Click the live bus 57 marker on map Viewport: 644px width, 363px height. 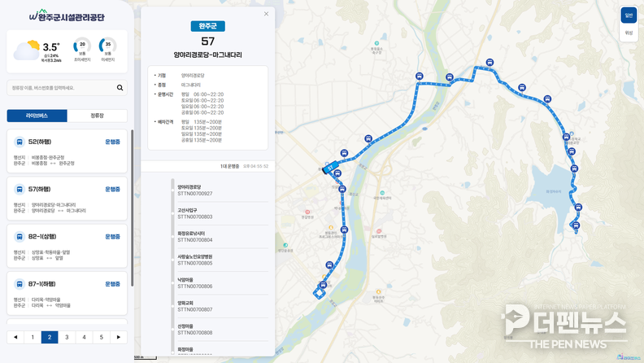coord(330,168)
